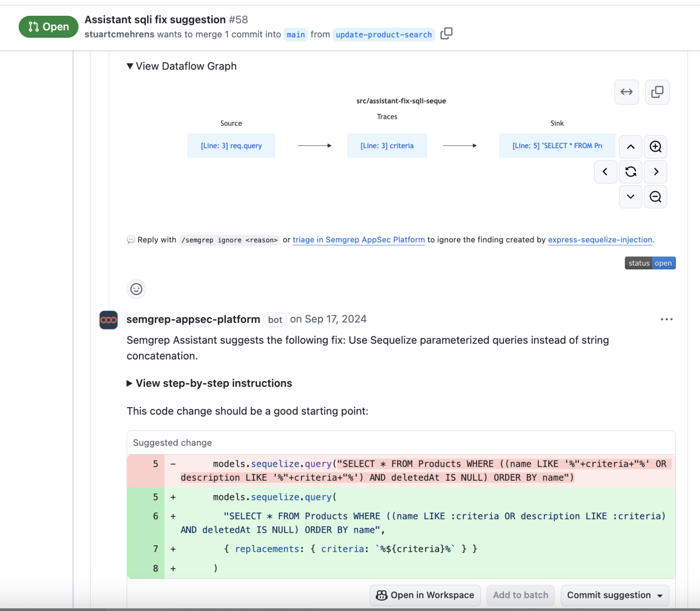
Task: Zoom in on the dataflow graph
Action: [655, 147]
